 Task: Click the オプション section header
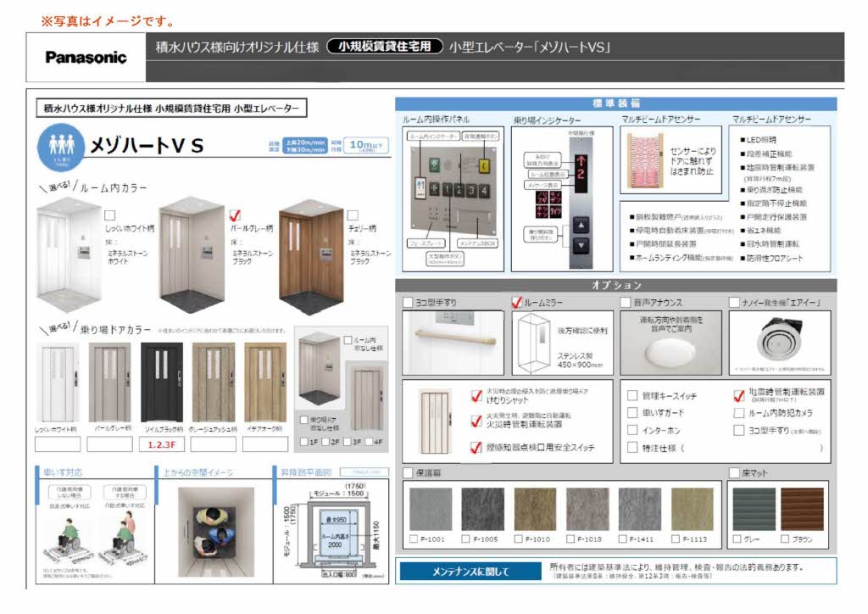pyautogui.click(x=616, y=285)
